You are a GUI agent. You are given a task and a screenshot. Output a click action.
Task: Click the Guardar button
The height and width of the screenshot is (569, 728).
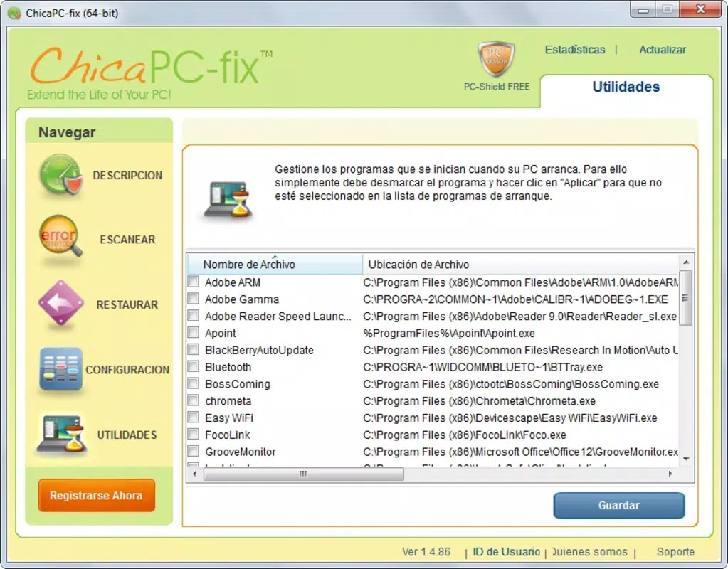click(x=619, y=506)
